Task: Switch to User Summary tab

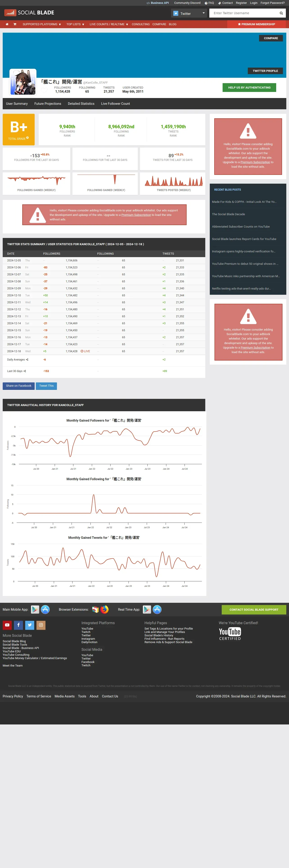Action: pos(17,104)
